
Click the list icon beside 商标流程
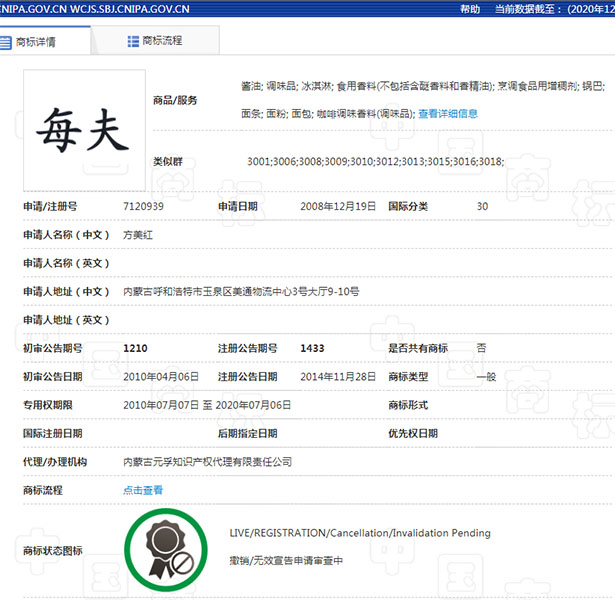(133, 41)
